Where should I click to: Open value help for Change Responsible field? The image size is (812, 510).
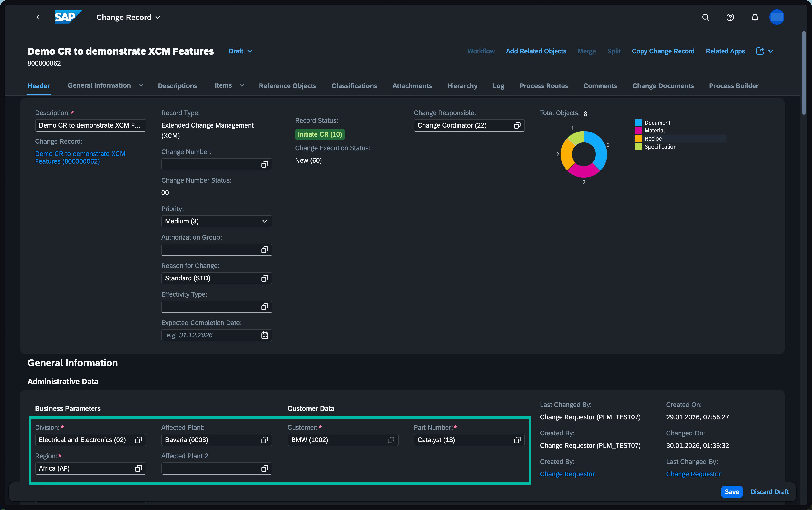click(517, 125)
